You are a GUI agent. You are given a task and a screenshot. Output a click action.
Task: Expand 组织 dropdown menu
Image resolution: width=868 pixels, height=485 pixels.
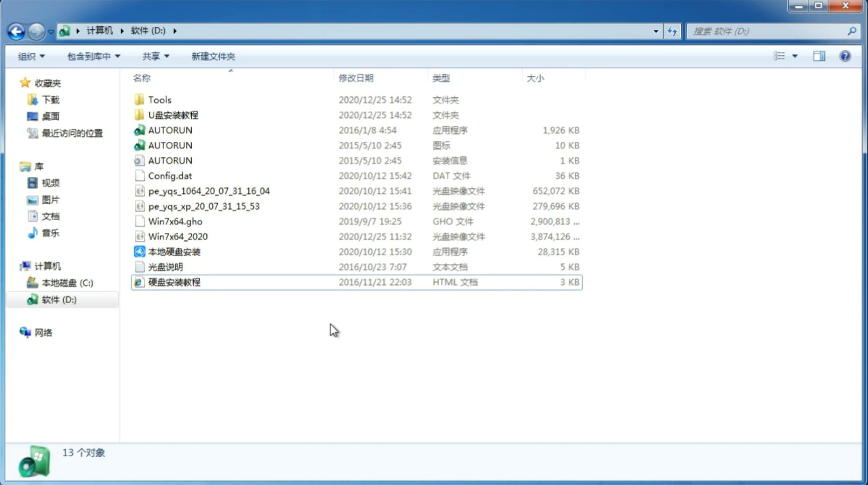point(31,56)
